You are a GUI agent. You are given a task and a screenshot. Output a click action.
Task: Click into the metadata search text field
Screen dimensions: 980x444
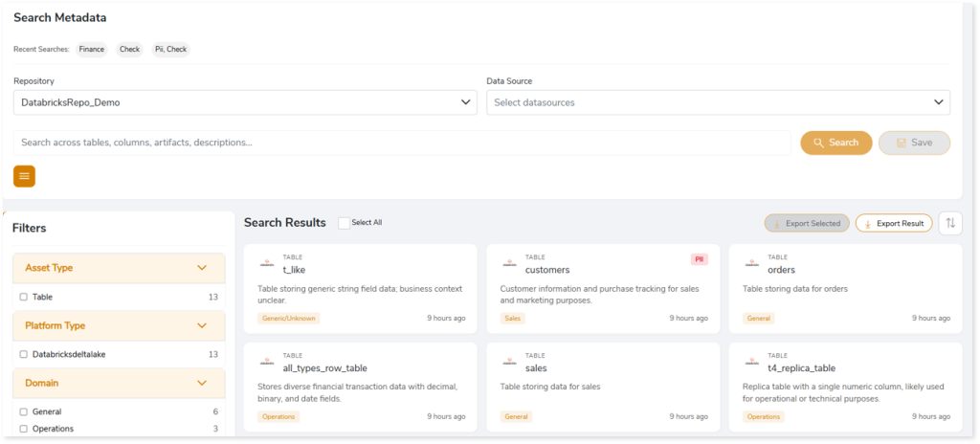pos(402,143)
